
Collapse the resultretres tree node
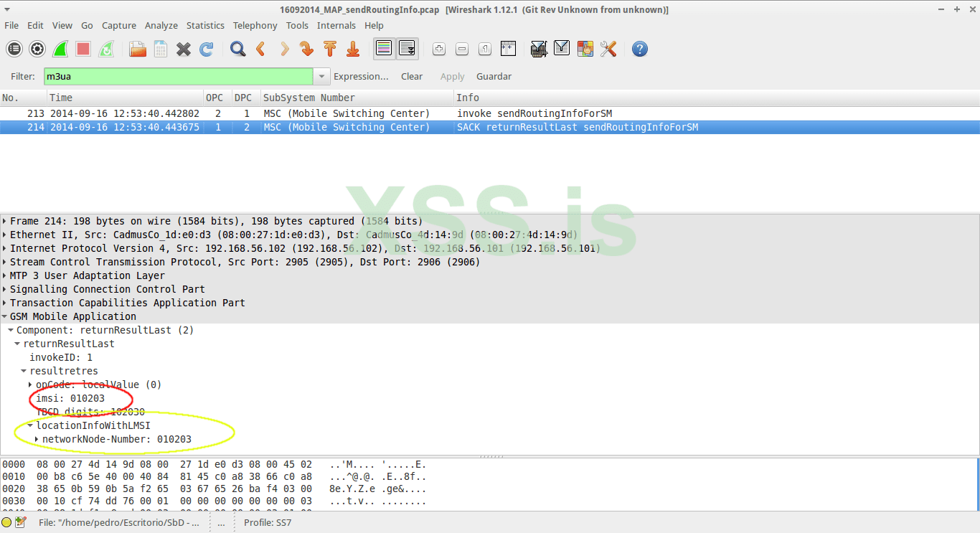[x=24, y=371]
